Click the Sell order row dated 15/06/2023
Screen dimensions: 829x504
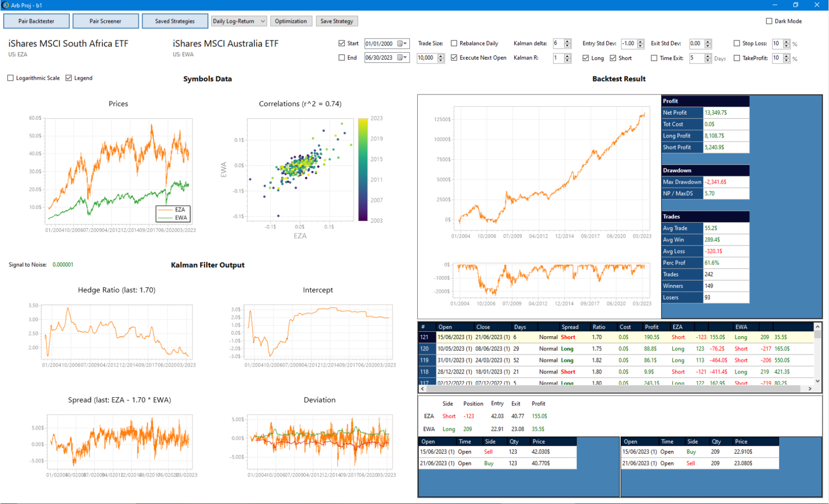pos(497,452)
